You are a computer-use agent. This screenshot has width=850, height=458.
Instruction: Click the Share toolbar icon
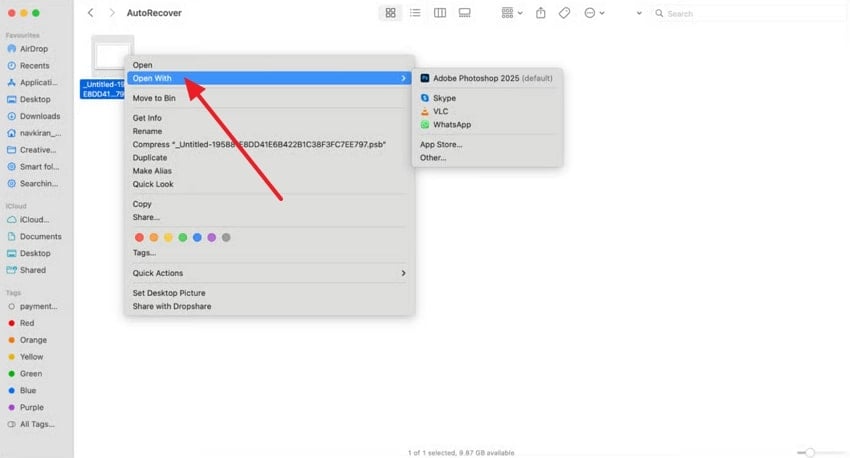click(540, 13)
